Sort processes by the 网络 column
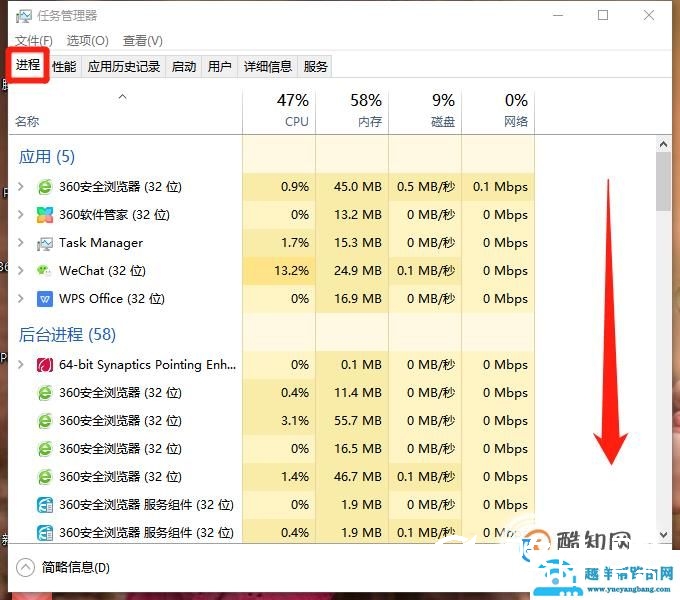This screenshot has height=600, width=680. (498, 111)
